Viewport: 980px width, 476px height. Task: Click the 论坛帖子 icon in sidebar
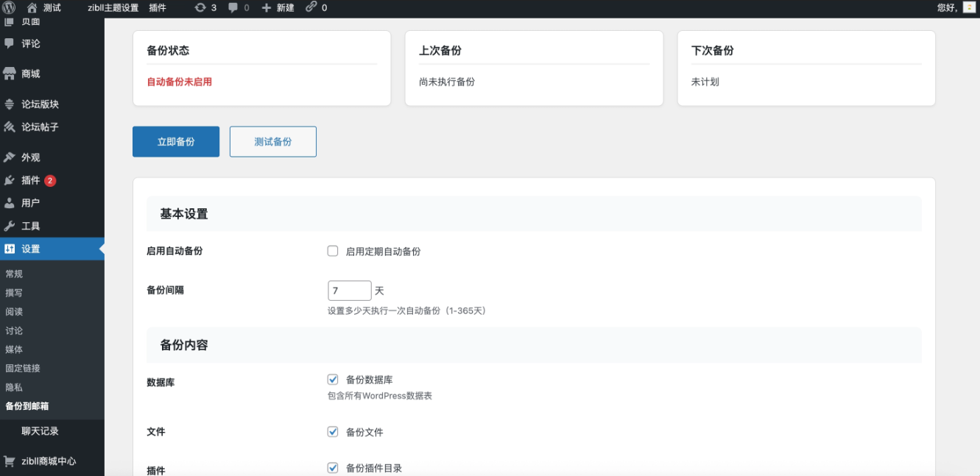click(9, 127)
